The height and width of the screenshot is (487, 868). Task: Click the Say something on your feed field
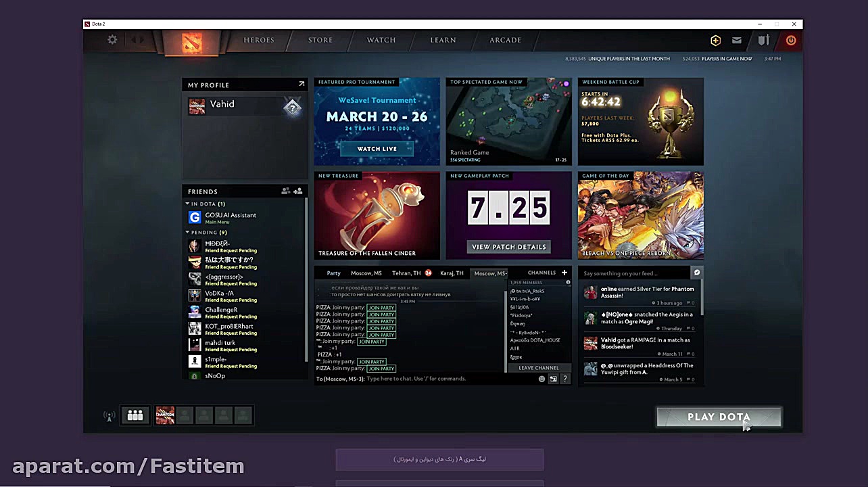[x=635, y=273]
